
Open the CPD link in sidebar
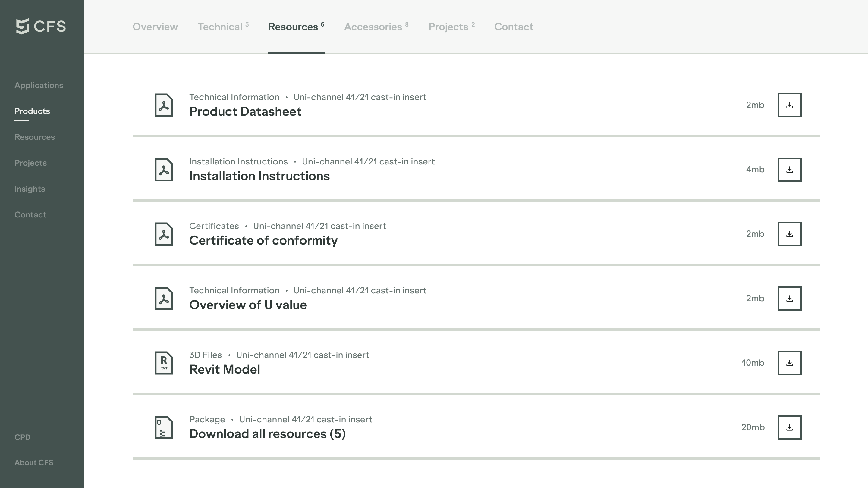[x=22, y=437]
